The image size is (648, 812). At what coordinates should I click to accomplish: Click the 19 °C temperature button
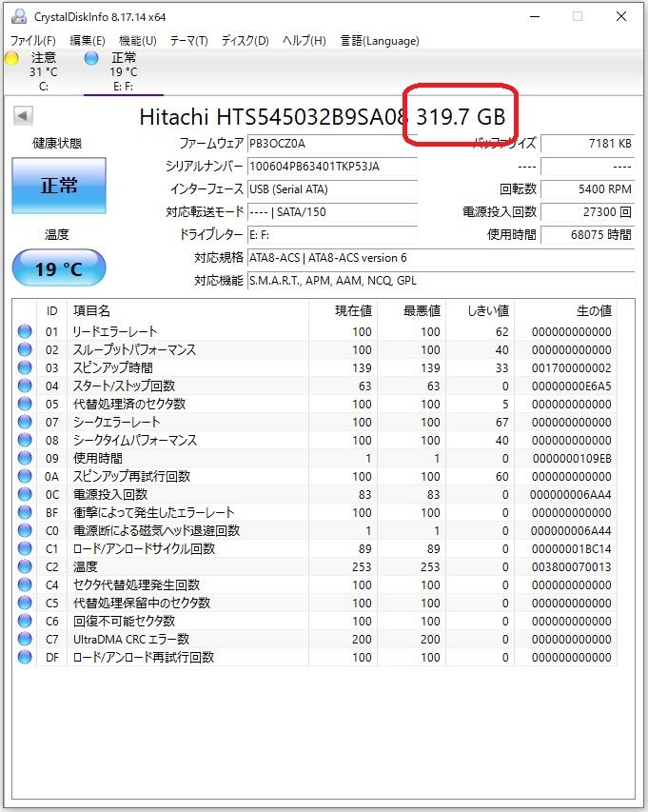(59, 268)
